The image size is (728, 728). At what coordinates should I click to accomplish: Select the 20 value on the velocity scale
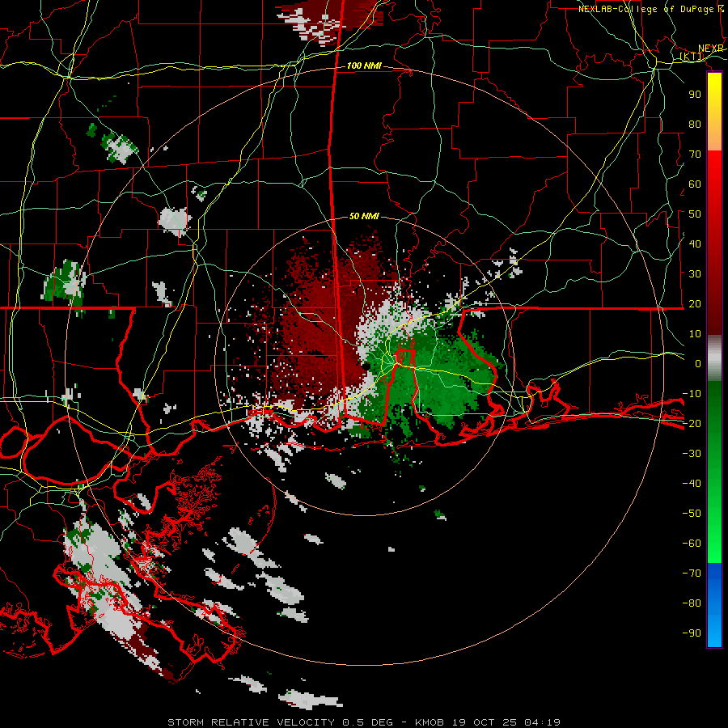pos(695,303)
